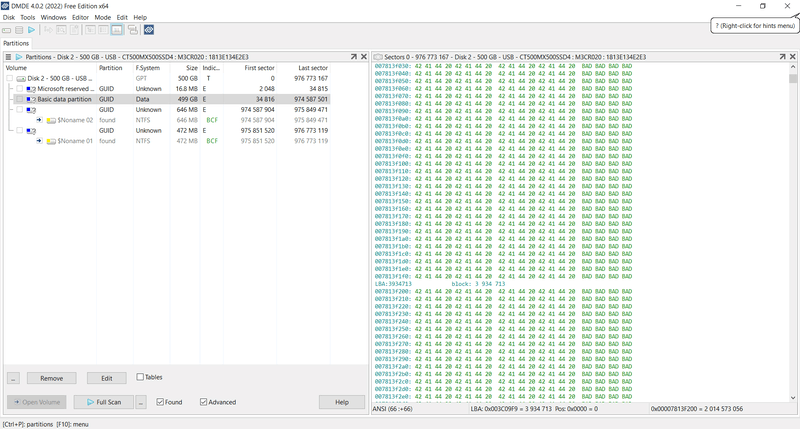Click the yellow $Noname 01 volume icon
800x429 pixels.
pos(51,141)
